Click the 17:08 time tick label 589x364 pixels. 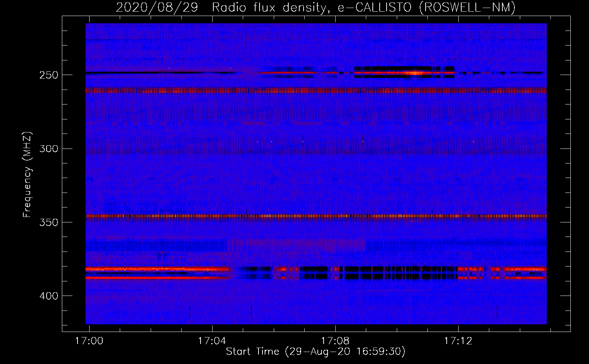[x=335, y=341]
